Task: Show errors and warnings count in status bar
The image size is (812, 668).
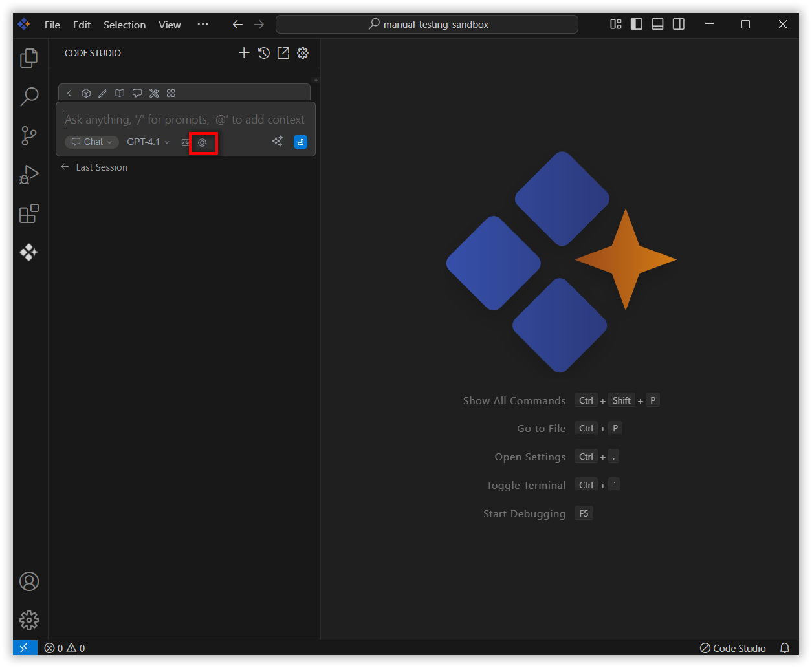Action: pos(65,648)
